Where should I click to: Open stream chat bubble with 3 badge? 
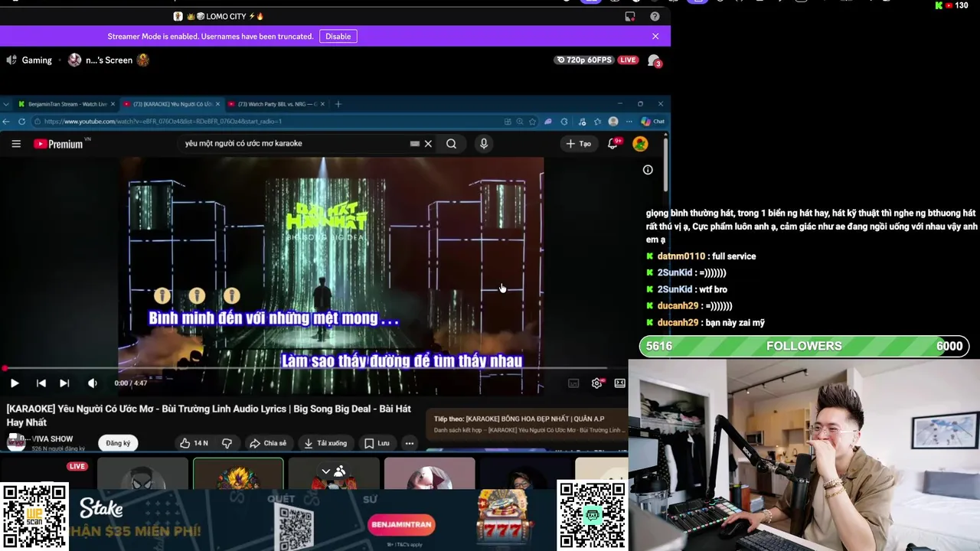coord(654,60)
